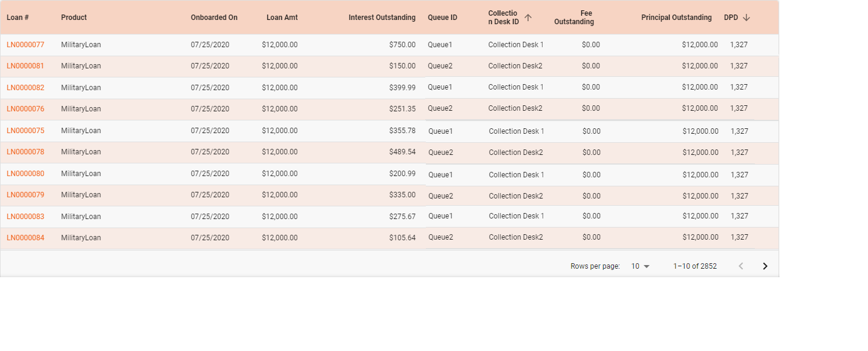Open loan LN0000077
Screen dimensions: 868x351
click(25, 45)
